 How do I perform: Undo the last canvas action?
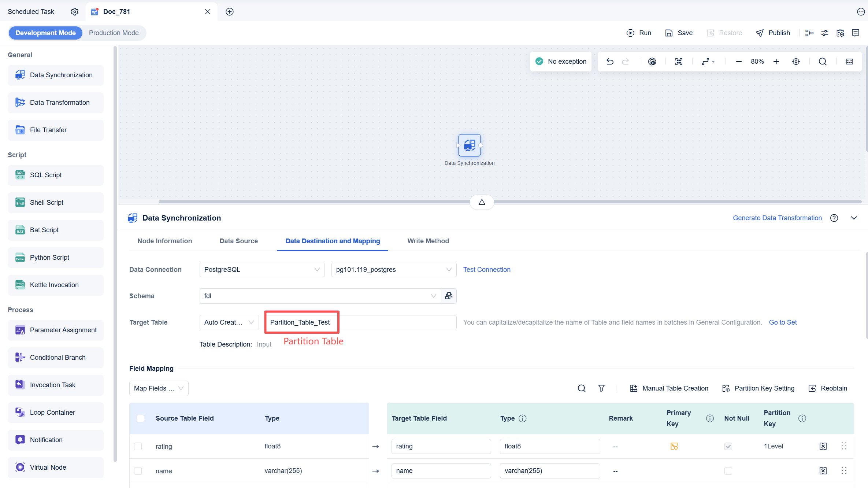click(x=610, y=61)
